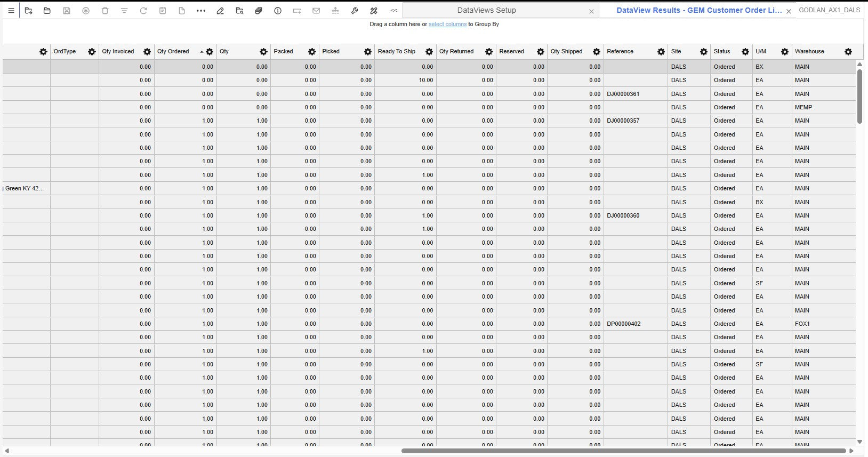The image size is (868, 457).
Task: Click the DJ00000361 reference cell
Action: click(x=623, y=94)
